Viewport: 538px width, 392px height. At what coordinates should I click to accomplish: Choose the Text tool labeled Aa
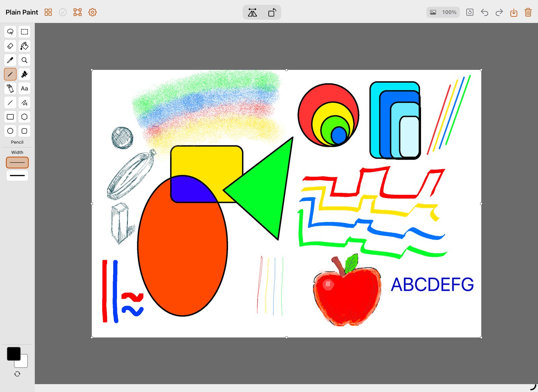click(x=24, y=88)
